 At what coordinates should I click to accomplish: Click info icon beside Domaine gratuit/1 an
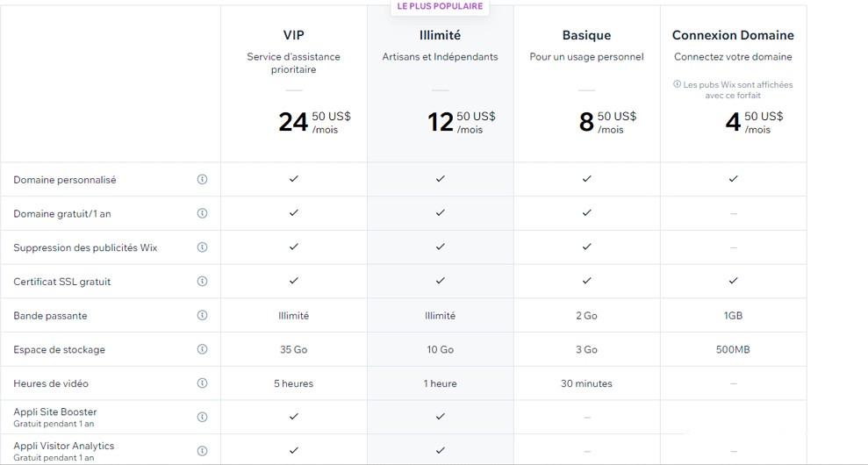202,213
